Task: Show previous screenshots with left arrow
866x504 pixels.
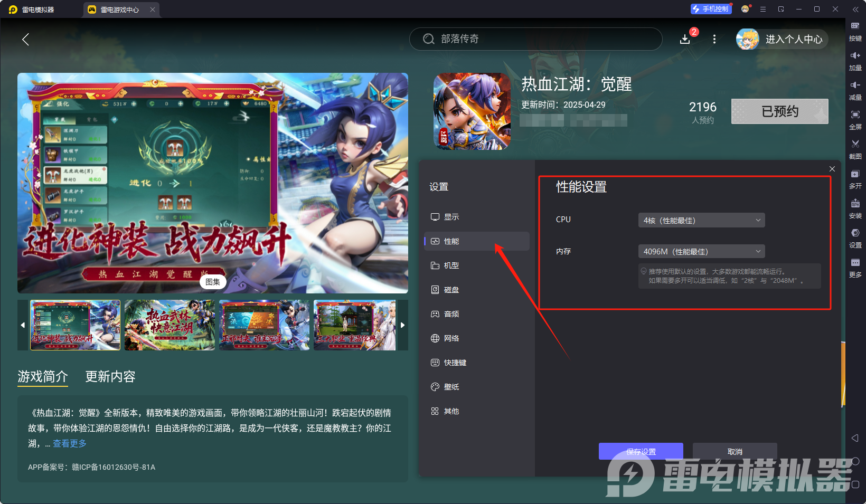Action: (x=23, y=325)
